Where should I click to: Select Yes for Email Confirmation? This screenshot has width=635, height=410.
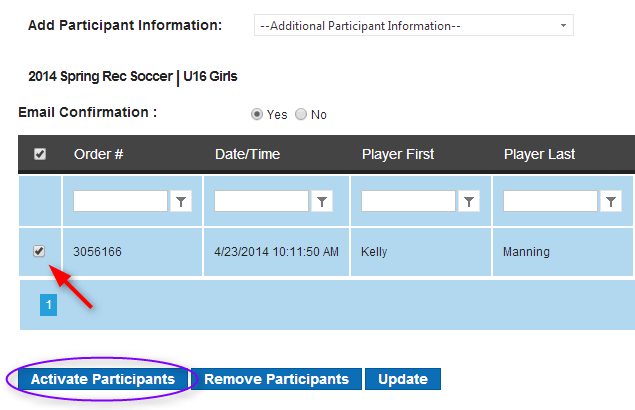click(257, 114)
